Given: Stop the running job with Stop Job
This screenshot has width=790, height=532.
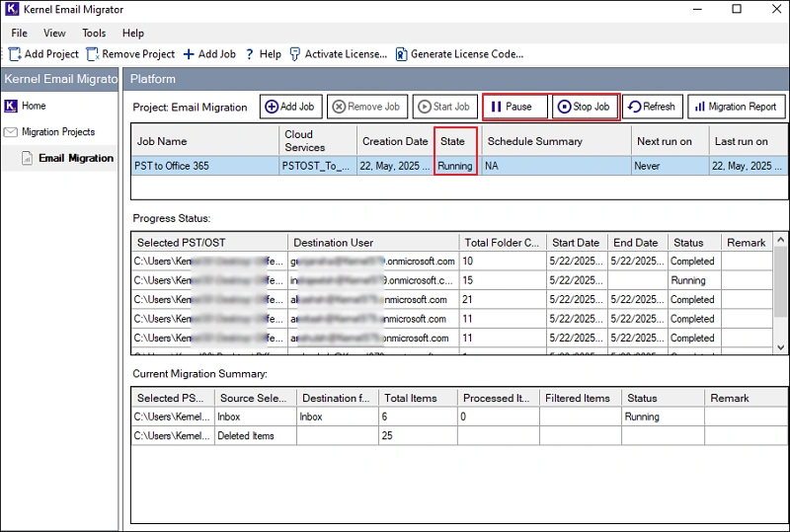Looking at the screenshot, I should 586,107.
